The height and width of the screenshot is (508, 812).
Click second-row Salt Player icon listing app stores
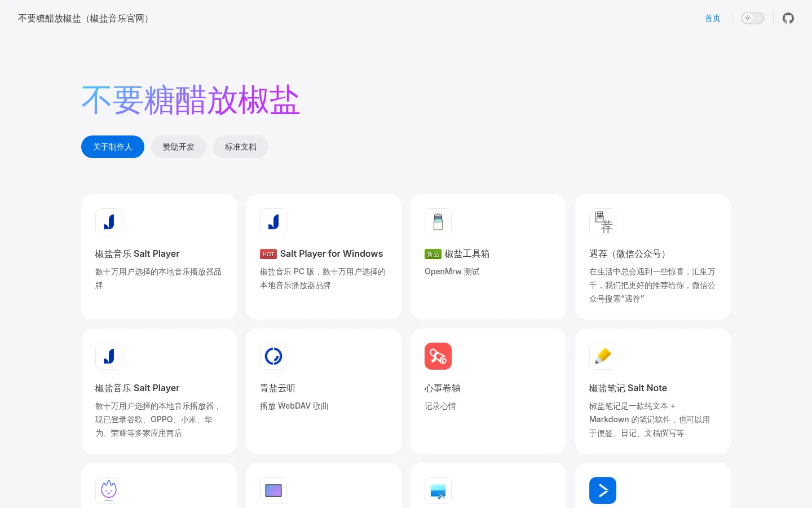(109, 356)
